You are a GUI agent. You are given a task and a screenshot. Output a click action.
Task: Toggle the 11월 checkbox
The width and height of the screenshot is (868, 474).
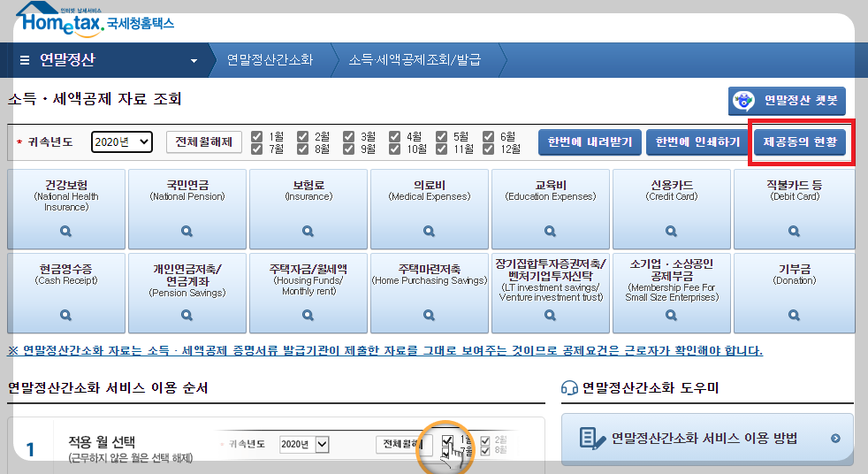point(442,149)
